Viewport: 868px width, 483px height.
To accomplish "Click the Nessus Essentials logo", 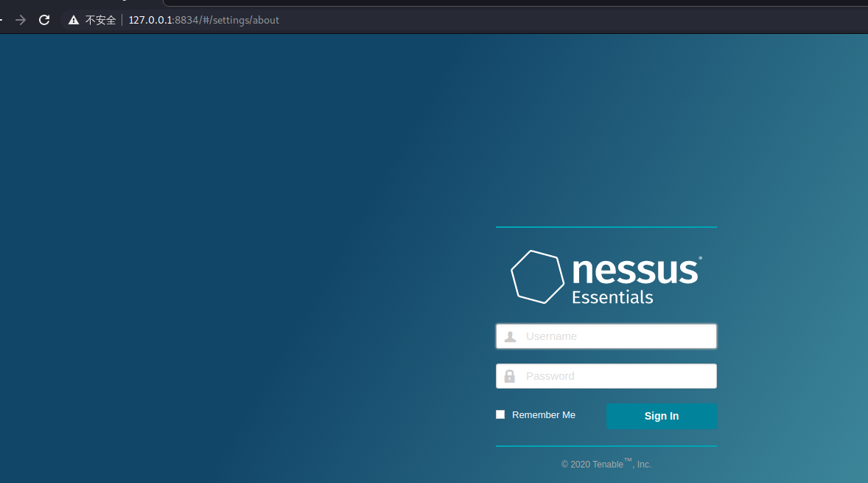I will click(x=606, y=277).
